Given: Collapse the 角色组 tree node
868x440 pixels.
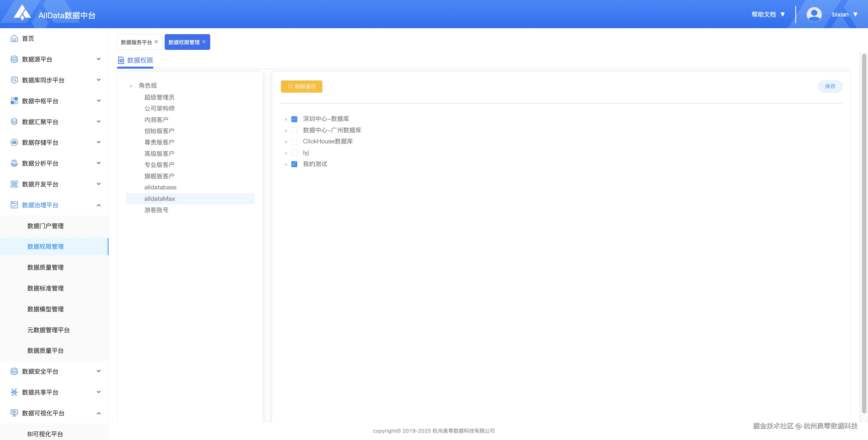Looking at the screenshot, I should (131, 86).
